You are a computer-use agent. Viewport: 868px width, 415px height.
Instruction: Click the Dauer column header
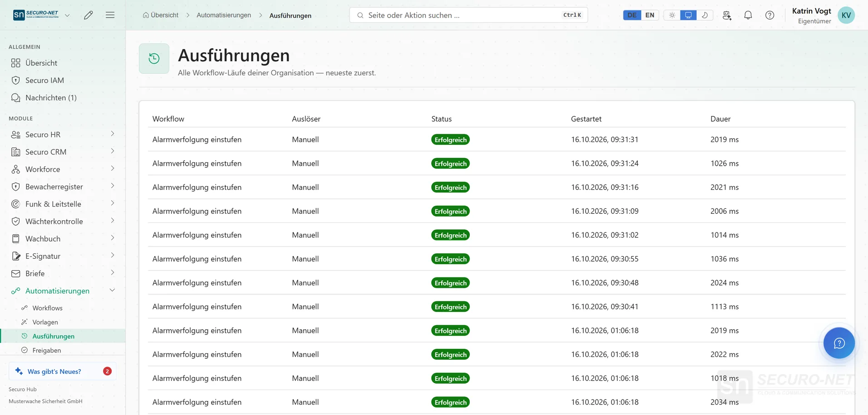[720, 119]
